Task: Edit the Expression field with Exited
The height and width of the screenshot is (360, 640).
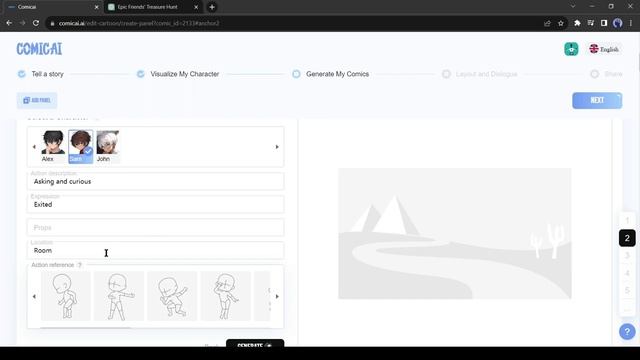Action: coord(156,204)
